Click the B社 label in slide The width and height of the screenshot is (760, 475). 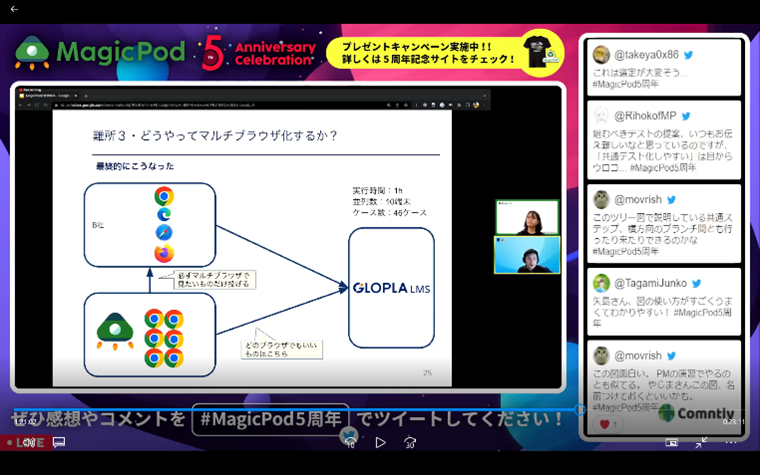pos(98,225)
